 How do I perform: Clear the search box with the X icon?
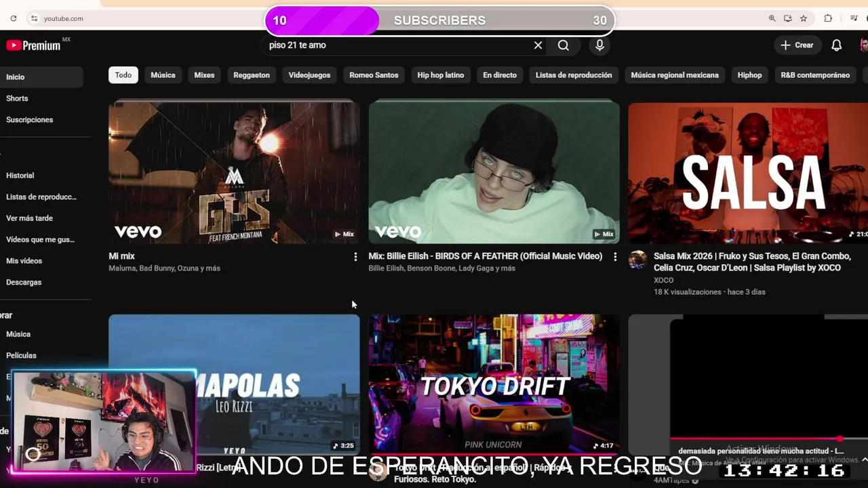click(538, 45)
